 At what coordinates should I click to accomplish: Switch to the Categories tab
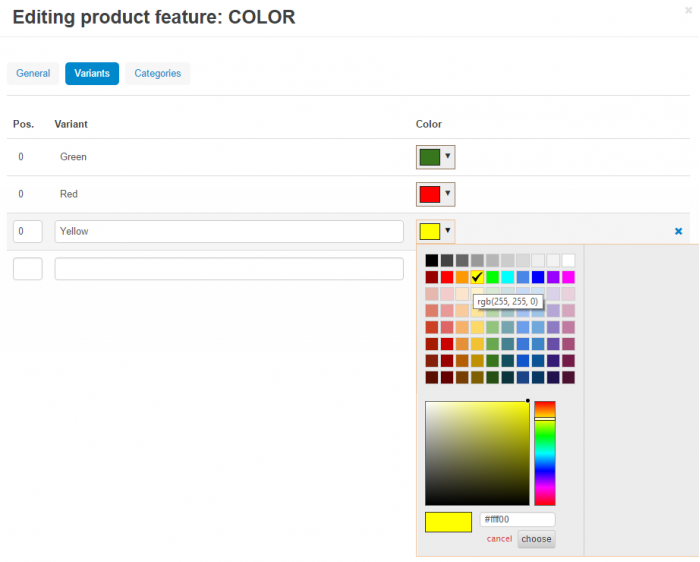(x=158, y=73)
